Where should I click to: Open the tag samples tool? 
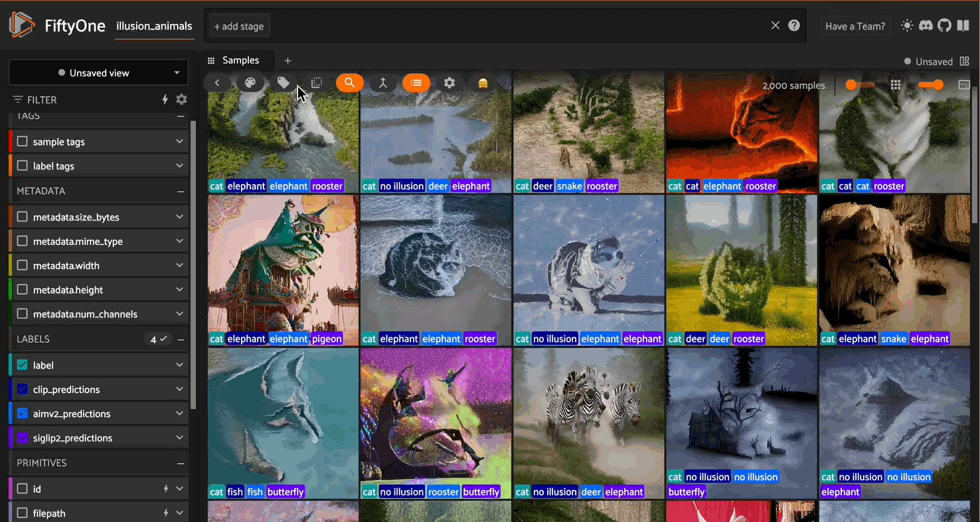coord(284,83)
